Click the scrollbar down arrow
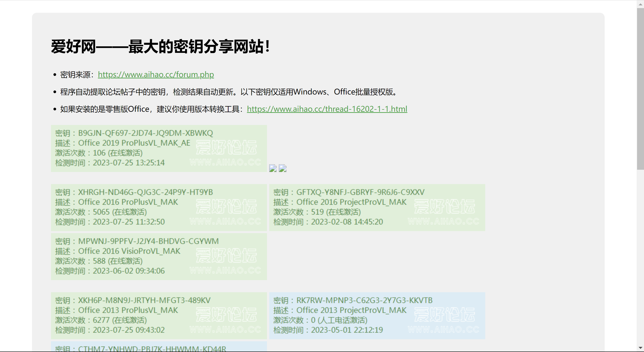 click(640, 348)
